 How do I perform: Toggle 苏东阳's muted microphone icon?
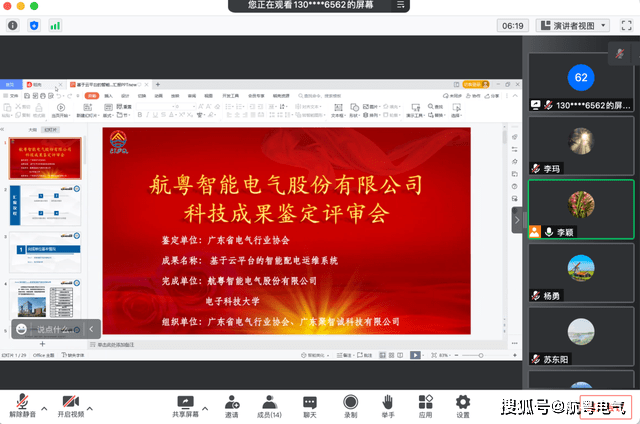point(536,359)
